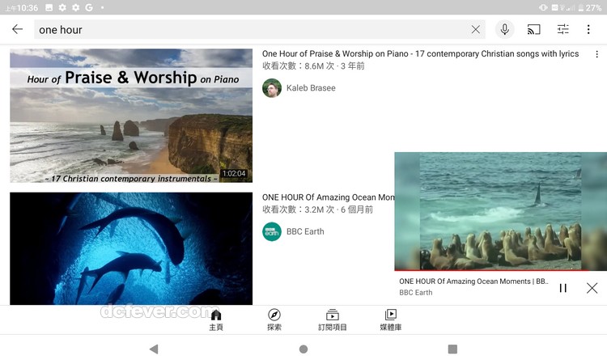Tap the 1:02:04 duration badge
Image resolution: width=607 pixels, height=364 pixels.
pos(234,174)
